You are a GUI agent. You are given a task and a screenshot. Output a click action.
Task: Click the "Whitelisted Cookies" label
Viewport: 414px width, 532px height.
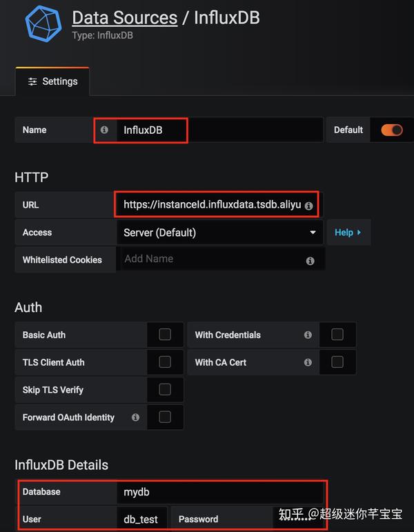(x=62, y=260)
